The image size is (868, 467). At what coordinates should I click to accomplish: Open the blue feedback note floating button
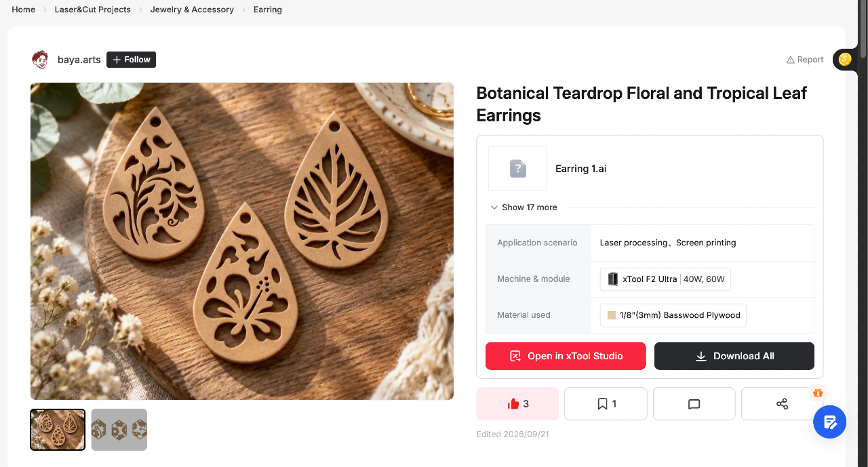click(x=830, y=422)
